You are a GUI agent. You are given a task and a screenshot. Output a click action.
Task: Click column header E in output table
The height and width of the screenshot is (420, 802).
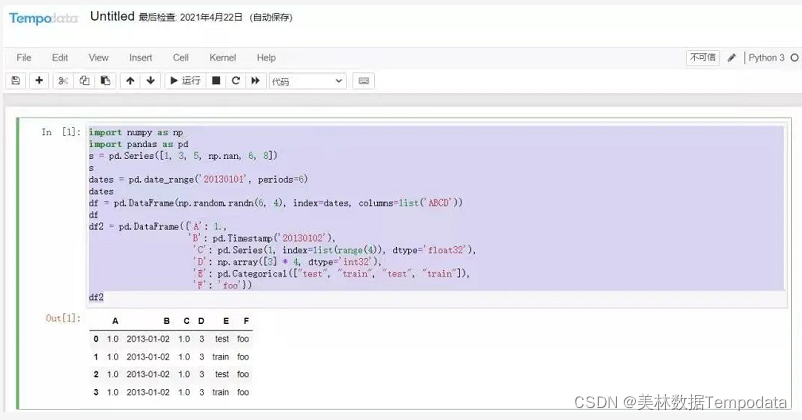226,321
